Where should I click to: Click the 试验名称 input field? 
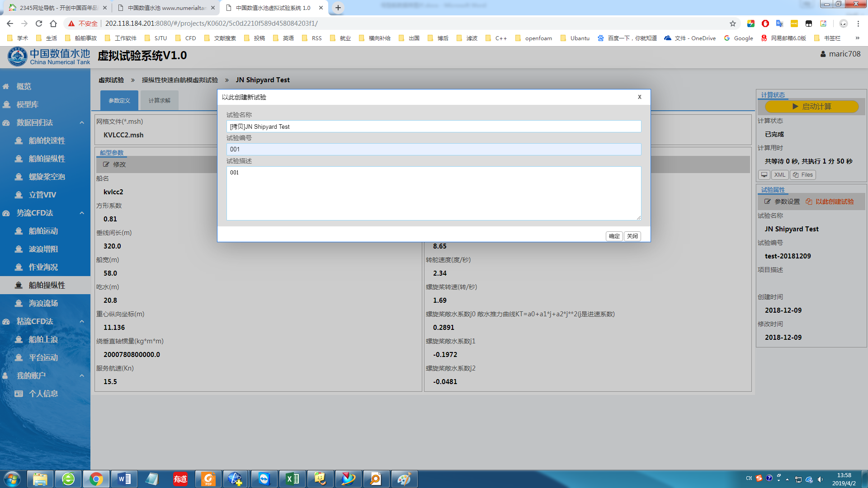pos(433,127)
